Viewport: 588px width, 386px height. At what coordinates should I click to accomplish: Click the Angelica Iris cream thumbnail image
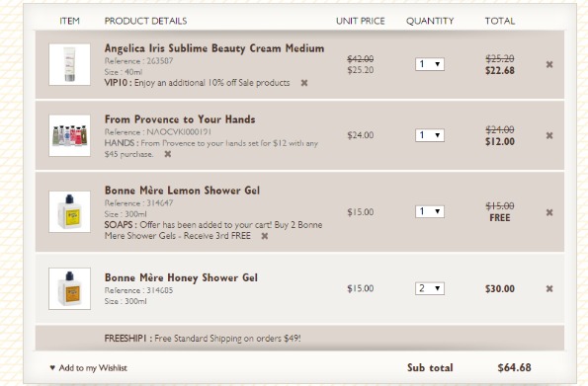coord(69,64)
